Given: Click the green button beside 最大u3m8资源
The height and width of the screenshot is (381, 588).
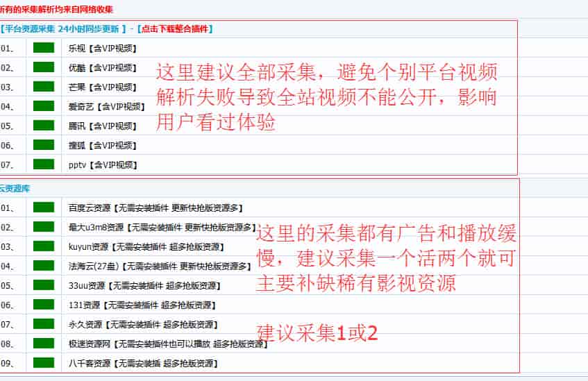Looking at the screenshot, I should point(44,227).
